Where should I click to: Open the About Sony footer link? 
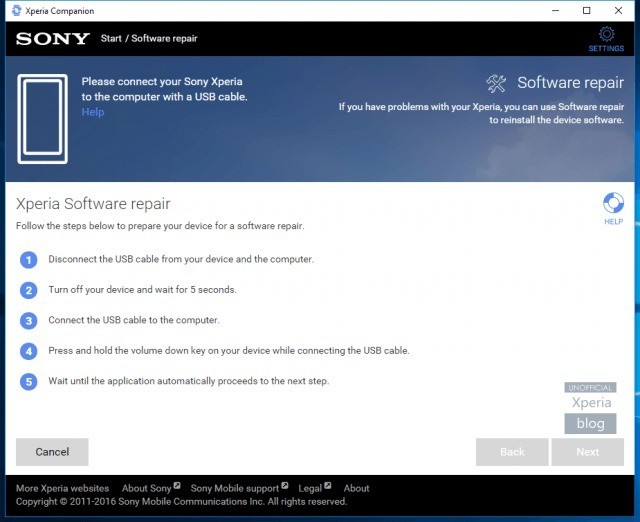[x=147, y=489]
